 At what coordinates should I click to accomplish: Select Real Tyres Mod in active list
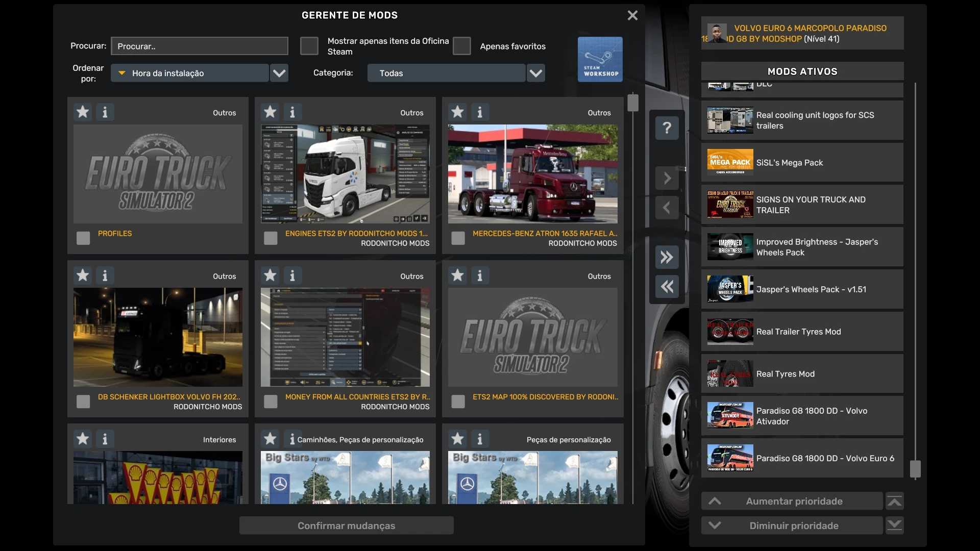802,374
